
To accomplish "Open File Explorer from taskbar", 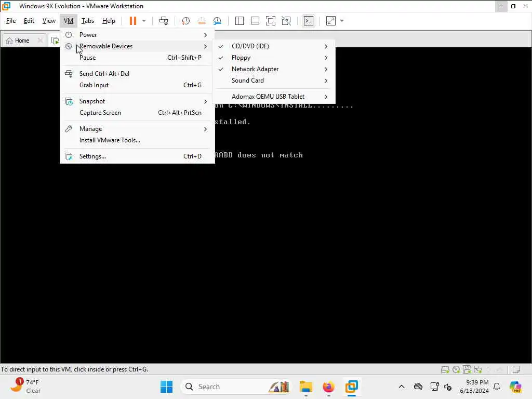I will click(305, 387).
